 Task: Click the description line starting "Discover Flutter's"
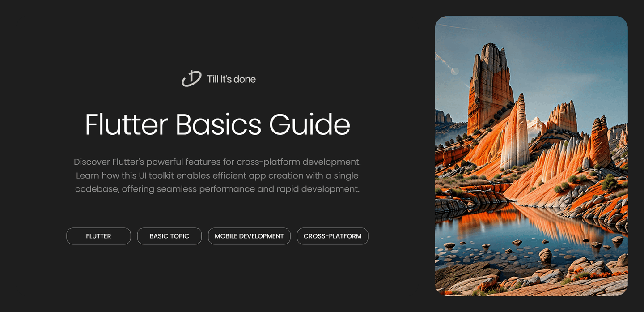(217, 162)
